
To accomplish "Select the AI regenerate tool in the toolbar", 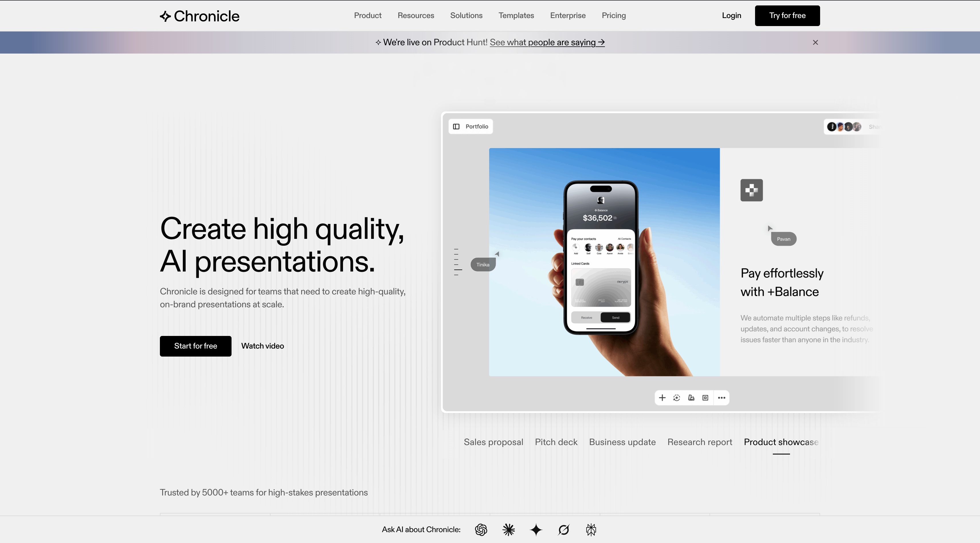I will point(677,397).
